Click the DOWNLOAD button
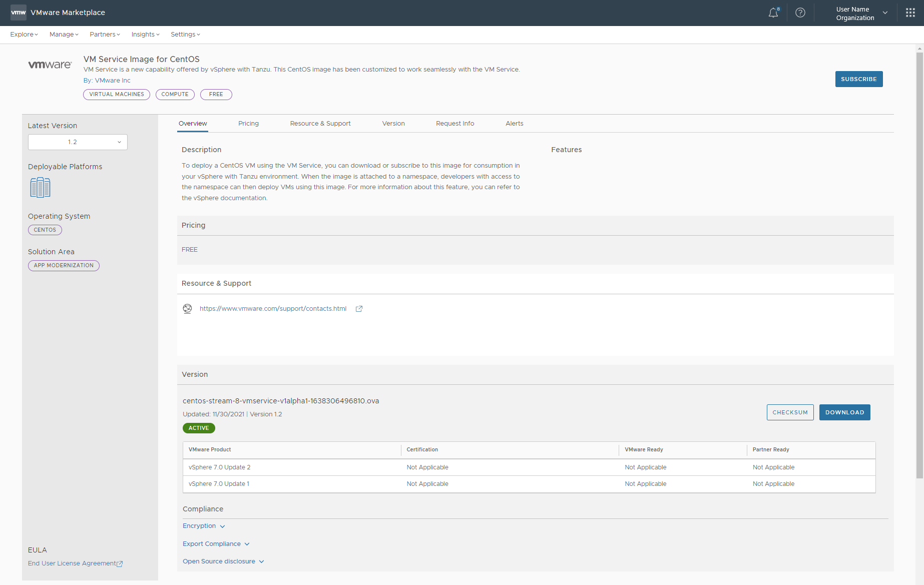The width and height of the screenshot is (924, 585). pyautogui.click(x=844, y=412)
